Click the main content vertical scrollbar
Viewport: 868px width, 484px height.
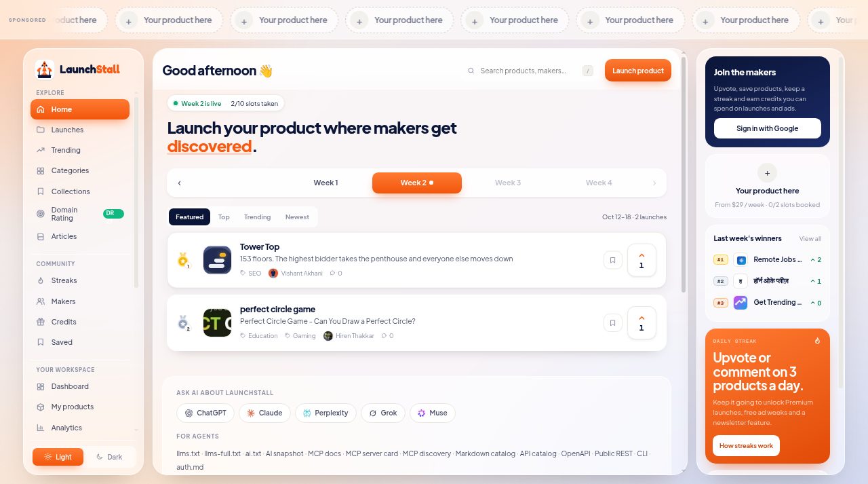click(684, 174)
